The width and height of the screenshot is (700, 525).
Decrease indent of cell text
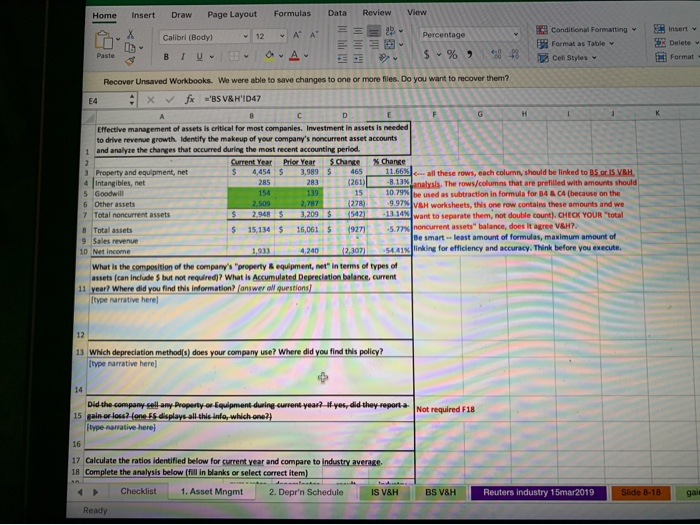[342, 58]
